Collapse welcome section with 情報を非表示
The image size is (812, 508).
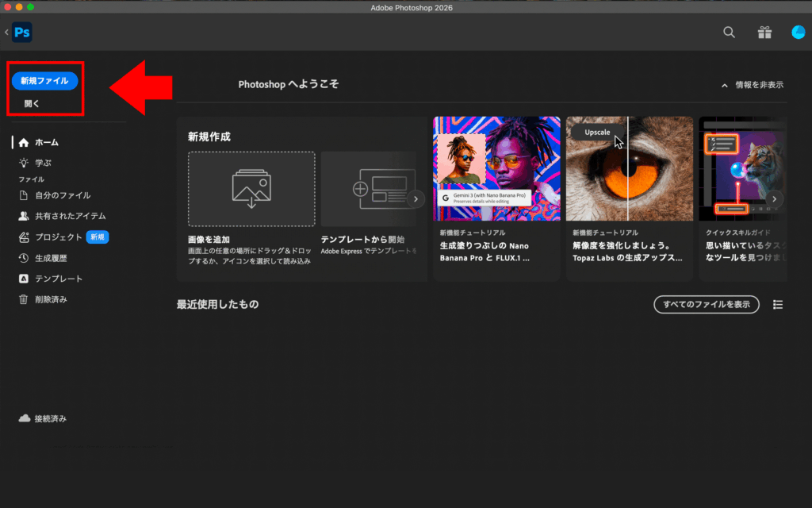click(x=752, y=85)
